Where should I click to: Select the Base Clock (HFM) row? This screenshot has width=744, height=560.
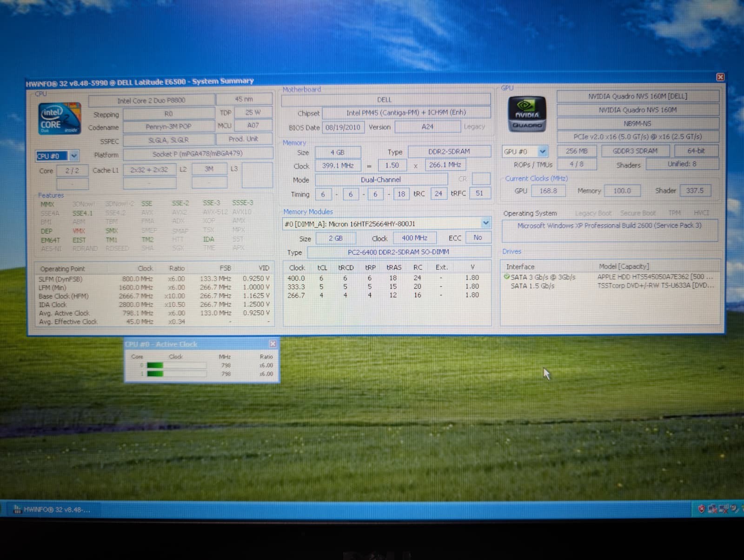coord(154,296)
